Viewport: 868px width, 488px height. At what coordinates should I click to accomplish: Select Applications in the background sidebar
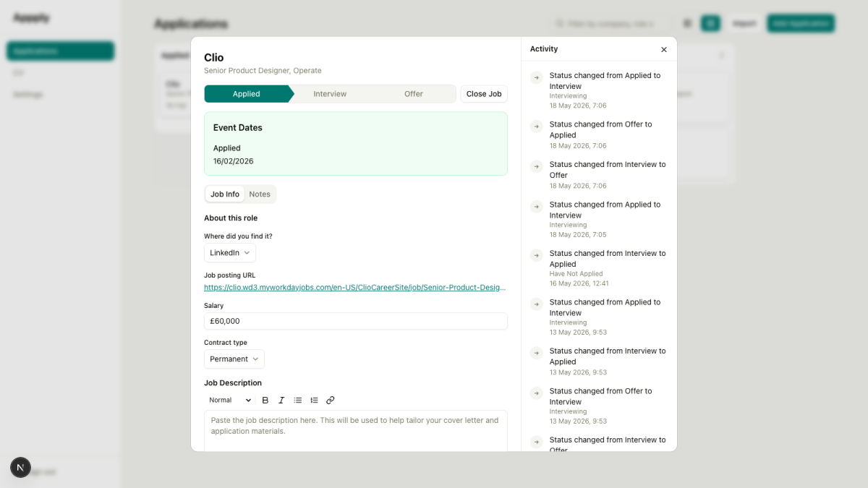coord(61,51)
